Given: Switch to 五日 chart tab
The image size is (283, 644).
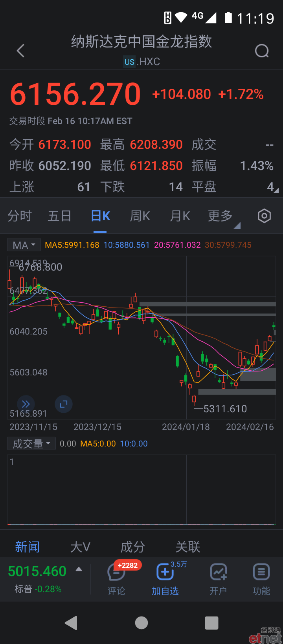Looking at the screenshot, I should (60, 216).
